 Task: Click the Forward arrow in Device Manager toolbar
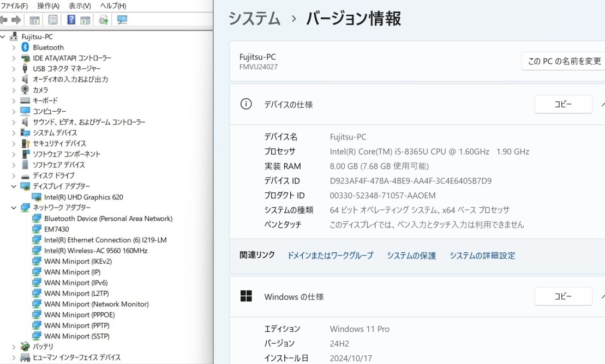coord(16,20)
